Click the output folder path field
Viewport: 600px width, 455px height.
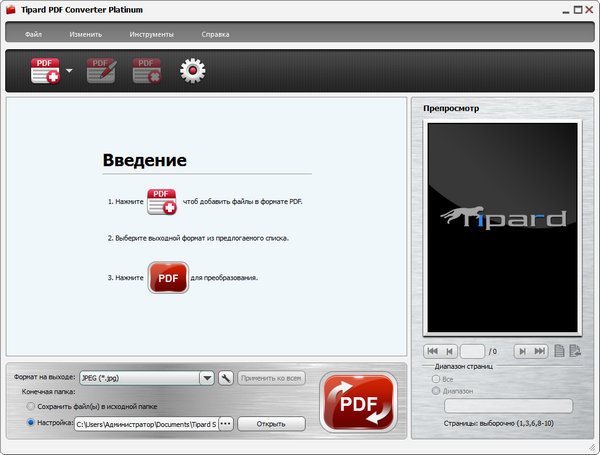click(146, 424)
